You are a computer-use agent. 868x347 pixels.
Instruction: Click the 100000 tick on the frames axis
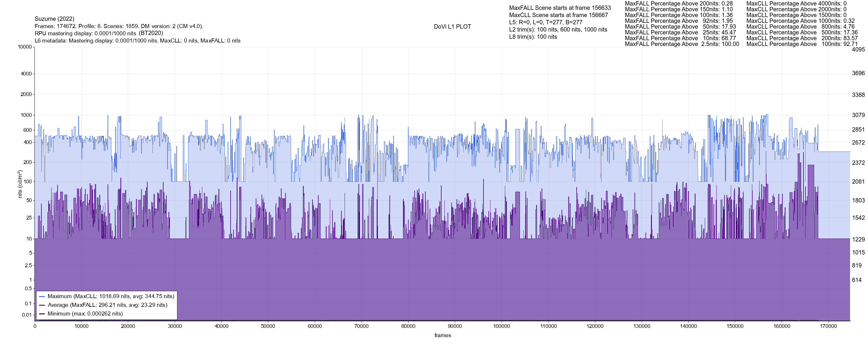pos(501,326)
